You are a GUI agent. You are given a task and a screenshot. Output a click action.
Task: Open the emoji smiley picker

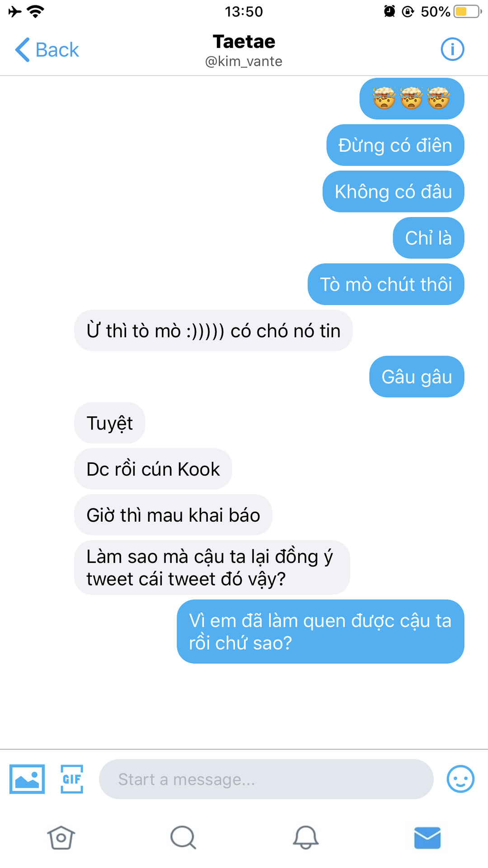pos(460,779)
